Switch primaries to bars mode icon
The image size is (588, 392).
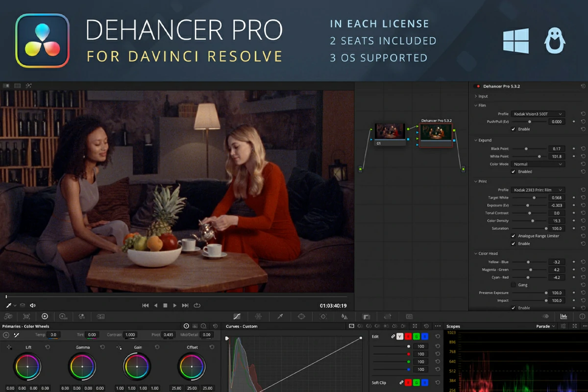click(x=195, y=326)
